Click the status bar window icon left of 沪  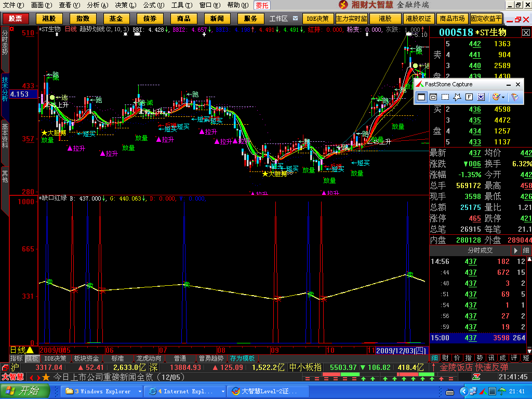pos(5,367)
